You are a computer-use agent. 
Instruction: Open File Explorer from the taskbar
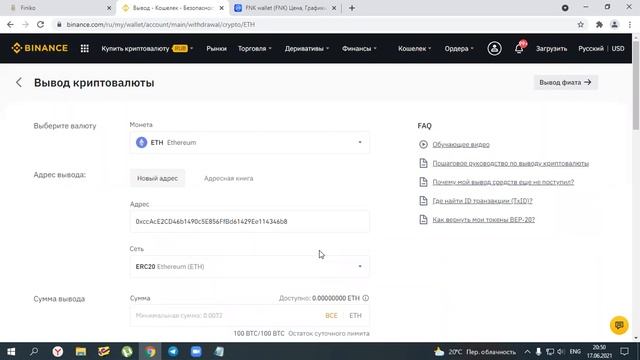(81, 351)
